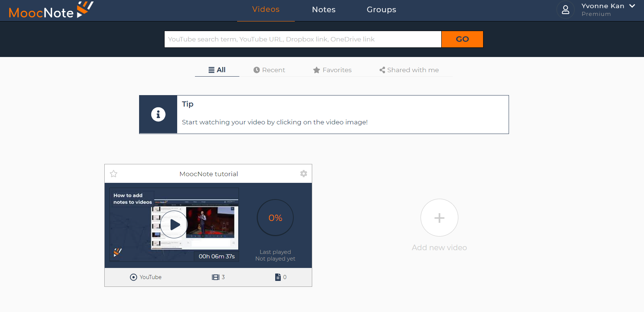Viewport: 644px width, 312px height.
Task: Open the Shared with me filter
Action: (409, 70)
